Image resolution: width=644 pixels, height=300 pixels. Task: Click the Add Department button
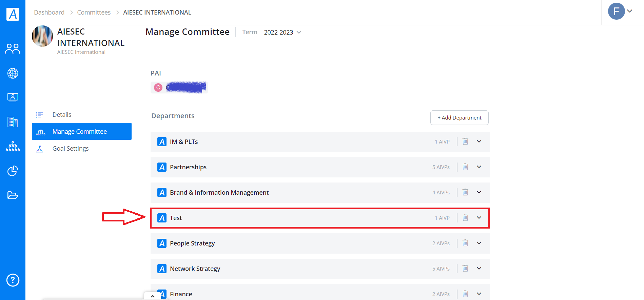click(460, 117)
